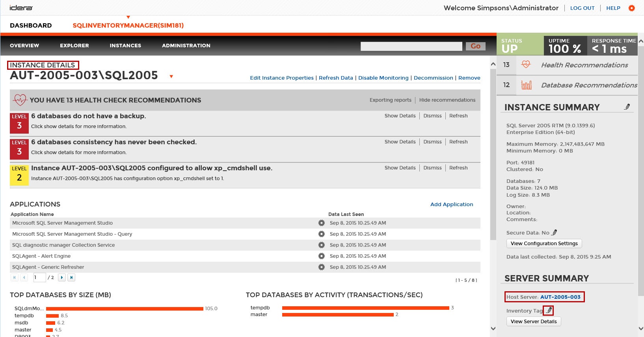This screenshot has width=644, height=337.
Task: Click the master activity bar
Action: (x=338, y=315)
